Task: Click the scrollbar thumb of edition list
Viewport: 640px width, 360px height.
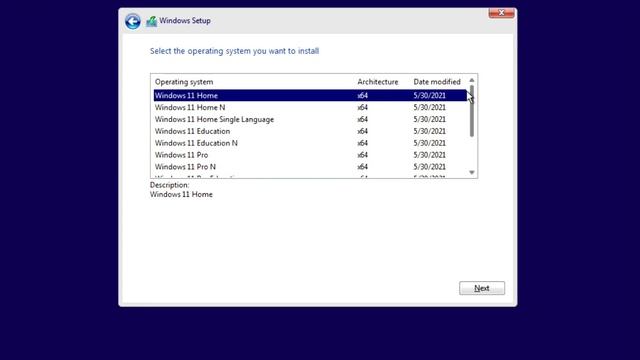Action: point(472,111)
